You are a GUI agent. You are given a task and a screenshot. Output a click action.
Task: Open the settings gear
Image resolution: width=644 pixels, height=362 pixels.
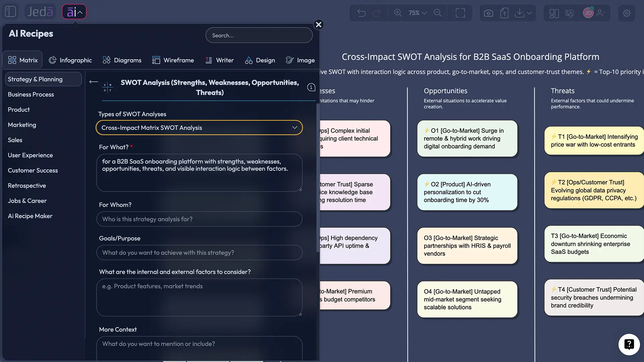(x=627, y=13)
